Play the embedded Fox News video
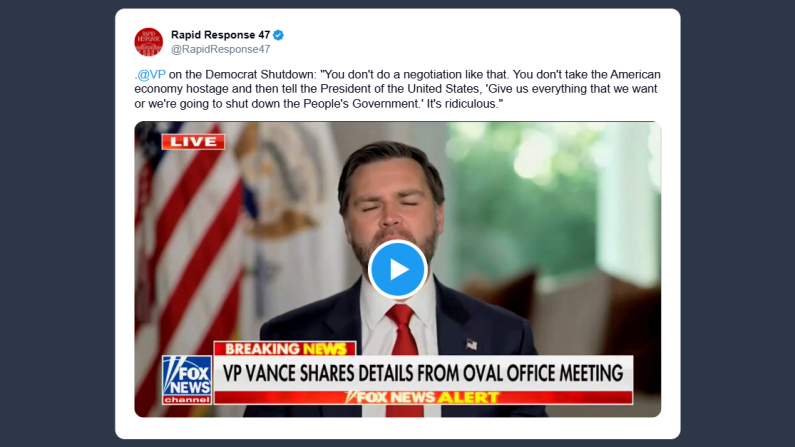The image size is (795, 447). [x=398, y=269]
